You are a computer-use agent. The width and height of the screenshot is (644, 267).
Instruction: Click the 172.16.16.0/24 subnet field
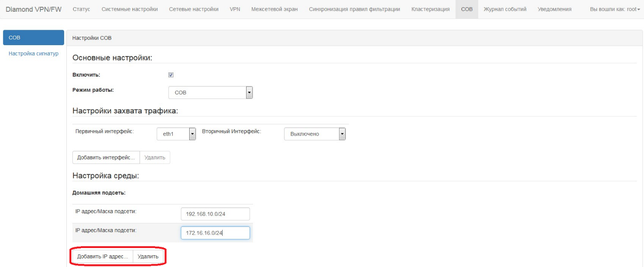[215, 233]
